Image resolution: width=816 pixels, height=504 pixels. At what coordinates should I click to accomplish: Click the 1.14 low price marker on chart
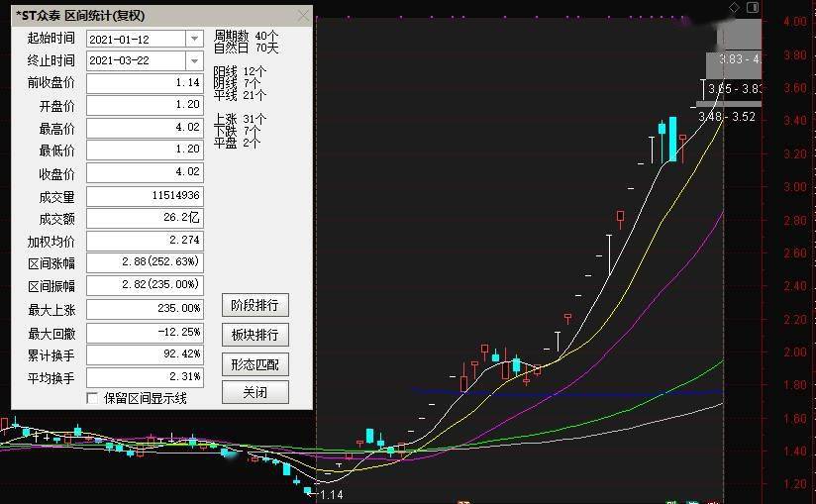(x=331, y=494)
